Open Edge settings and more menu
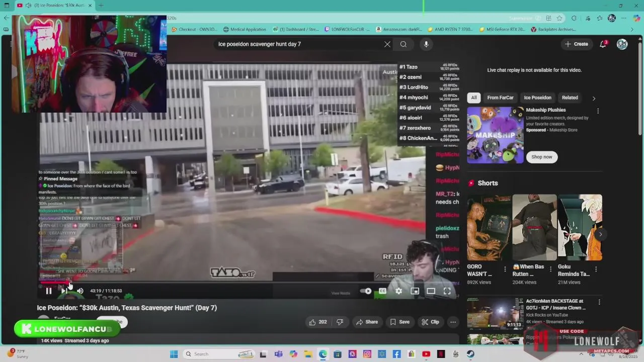 (624, 18)
